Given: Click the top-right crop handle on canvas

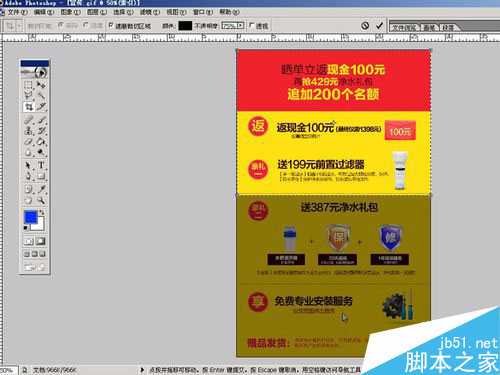Looking at the screenshot, I should click(x=431, y=50).
